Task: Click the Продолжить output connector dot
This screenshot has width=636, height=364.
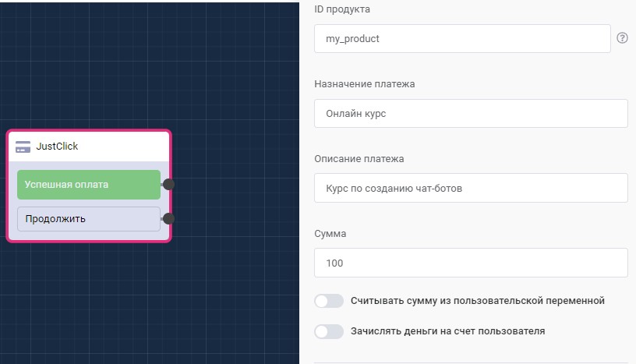Action: pyautogui.click(x=168, y=219)
